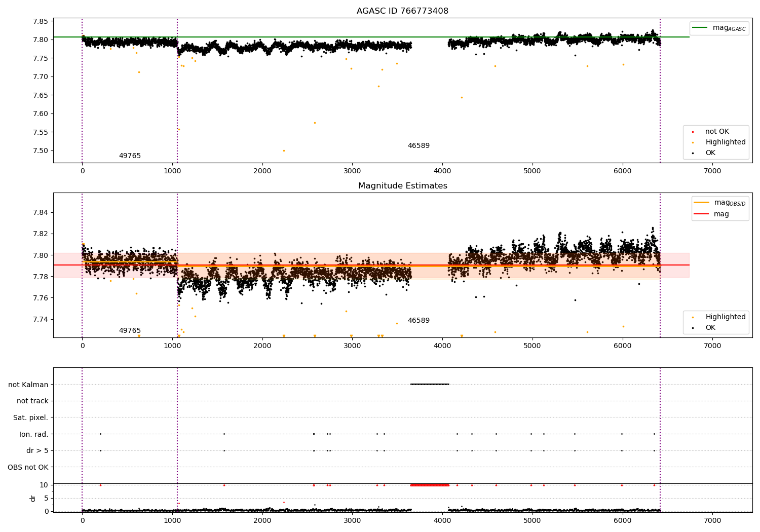Click the 49765 label in top plot
Screen dimensions: 760x532
tap(130, 156)
